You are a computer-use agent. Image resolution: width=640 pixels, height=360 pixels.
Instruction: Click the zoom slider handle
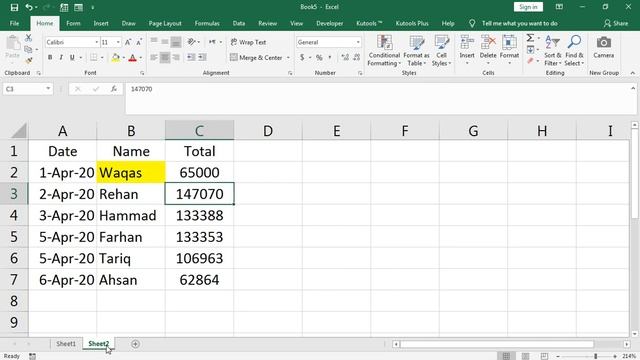[x=596, y=356]
